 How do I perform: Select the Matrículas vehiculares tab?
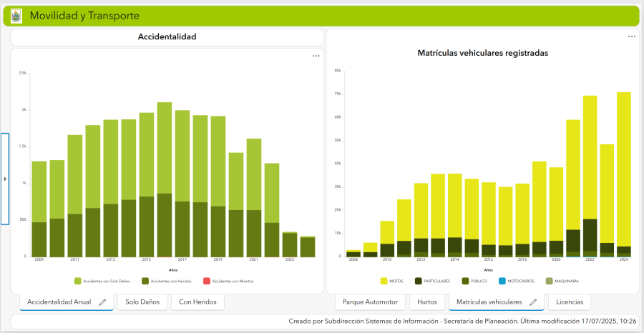pos(496,302)
